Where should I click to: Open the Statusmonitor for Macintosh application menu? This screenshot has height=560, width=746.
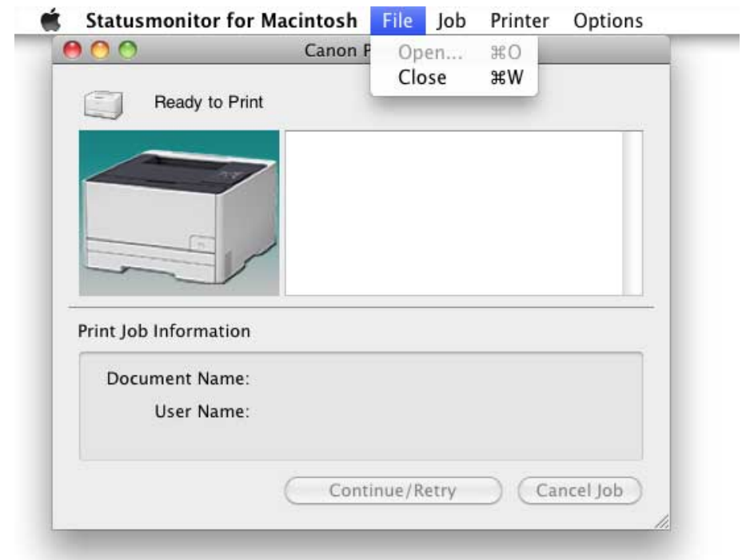pos(221,21)
